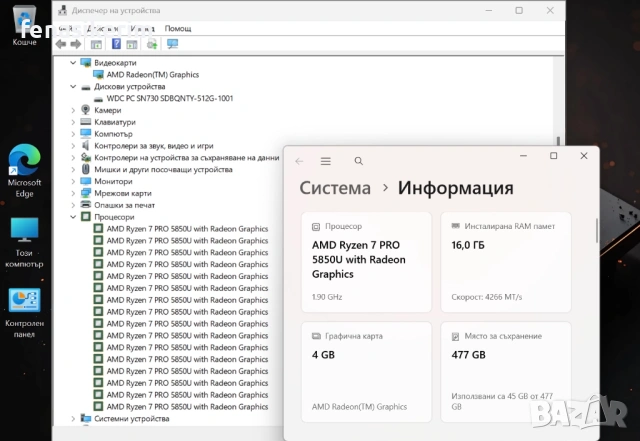The width and height of the screenshot is (640, 441).
Task: Click the Клавиатури keyboard icon
Action: (x=86, y=122)
